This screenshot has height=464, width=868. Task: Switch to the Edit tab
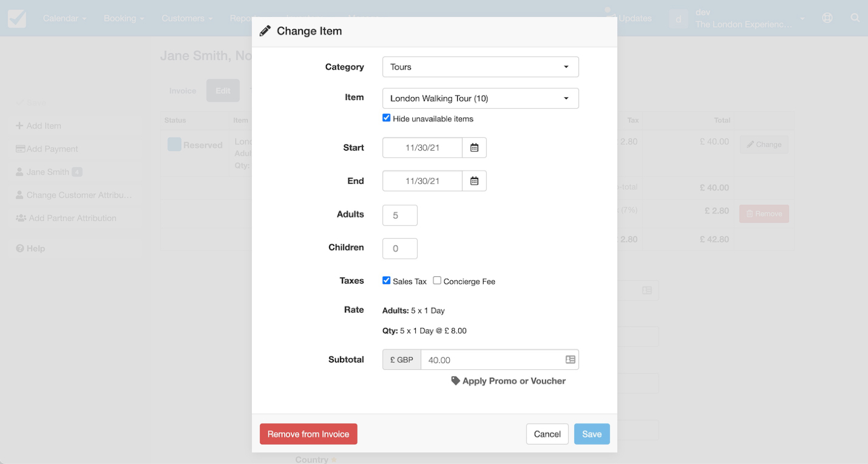[223, 90]
